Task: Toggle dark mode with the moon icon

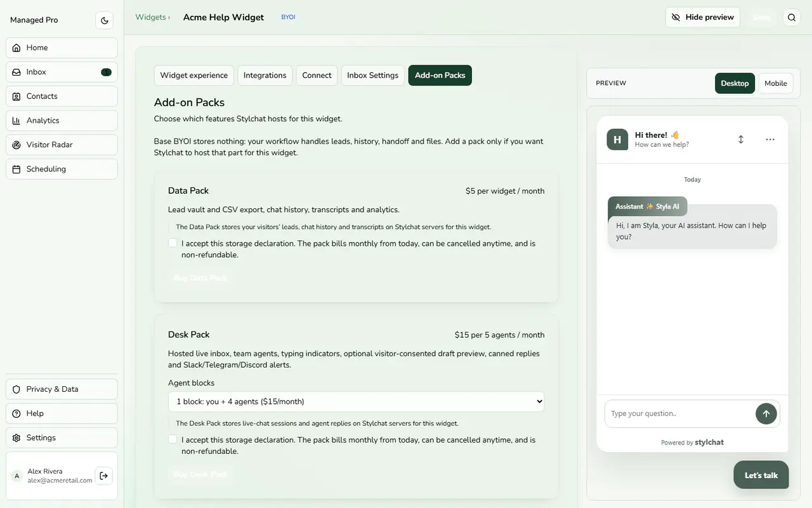Action: coord(105,20)
